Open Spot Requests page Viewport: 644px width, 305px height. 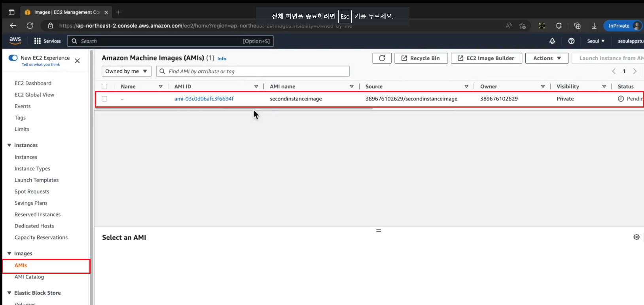click(32, 192)
